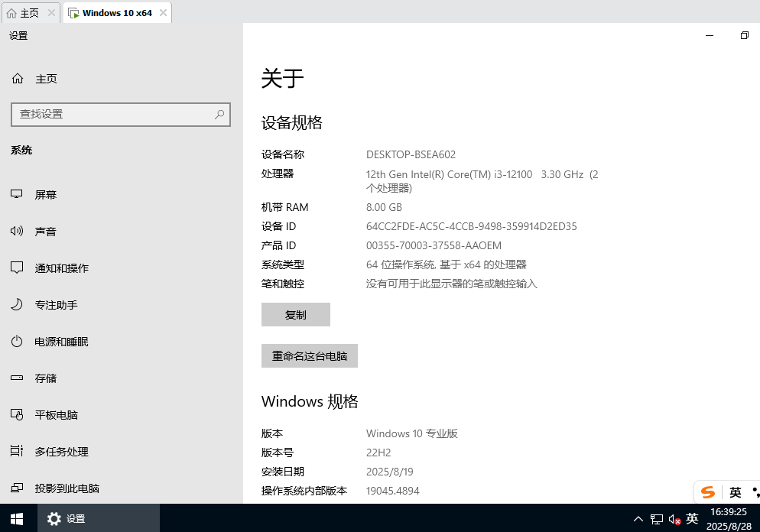Click the Sogou S logo icon

click(x=708, y=492)
